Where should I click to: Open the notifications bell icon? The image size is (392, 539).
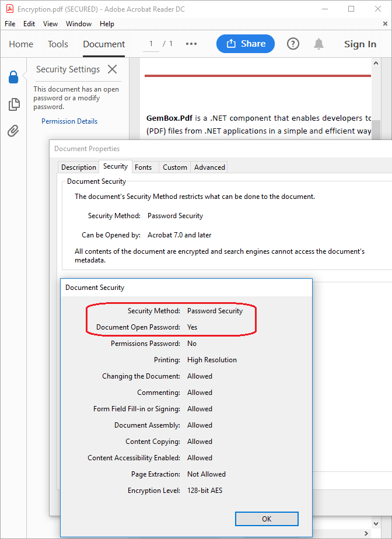click(318, 44)
